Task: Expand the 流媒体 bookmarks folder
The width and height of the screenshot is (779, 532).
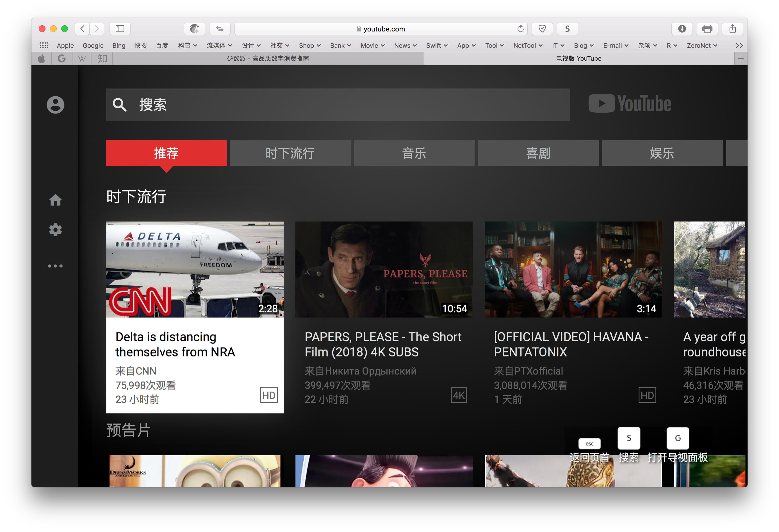Action: coord(219,45)
